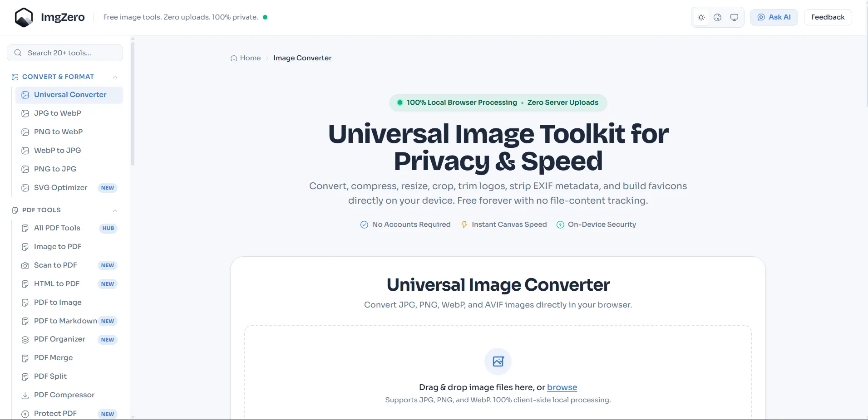
Task: Switch to dark theme moon icon
Action: point(717,17)
